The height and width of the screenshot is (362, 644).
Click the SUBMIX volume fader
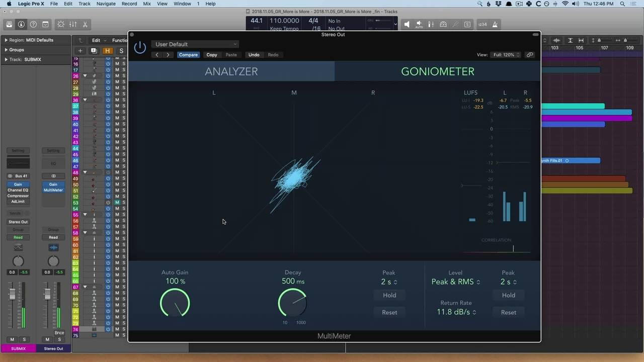click(12, 295)
